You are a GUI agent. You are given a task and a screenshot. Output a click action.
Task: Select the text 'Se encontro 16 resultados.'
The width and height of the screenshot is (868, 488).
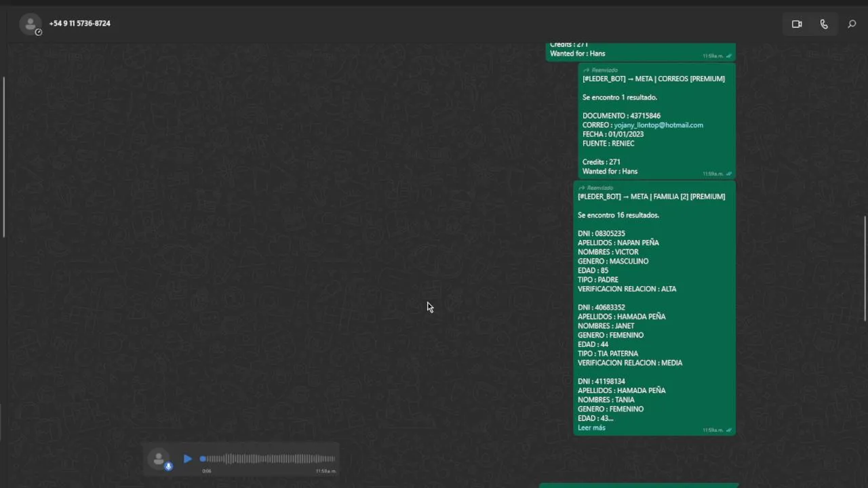[x=618, y=215]
